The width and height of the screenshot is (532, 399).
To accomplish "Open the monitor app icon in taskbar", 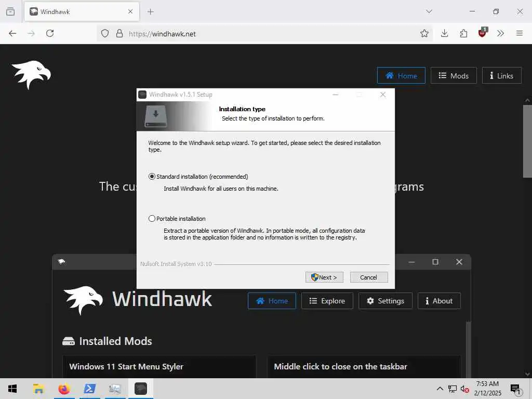I will pos(115,389).
